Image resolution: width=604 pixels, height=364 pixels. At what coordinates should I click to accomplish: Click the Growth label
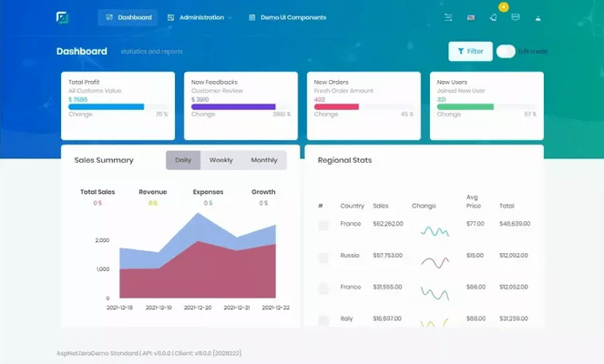pos(263,192)
